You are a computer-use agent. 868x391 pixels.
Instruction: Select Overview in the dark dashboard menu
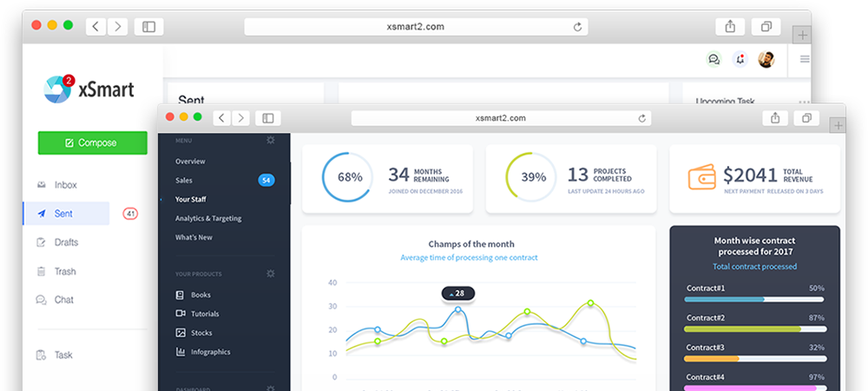pos(190,162)
